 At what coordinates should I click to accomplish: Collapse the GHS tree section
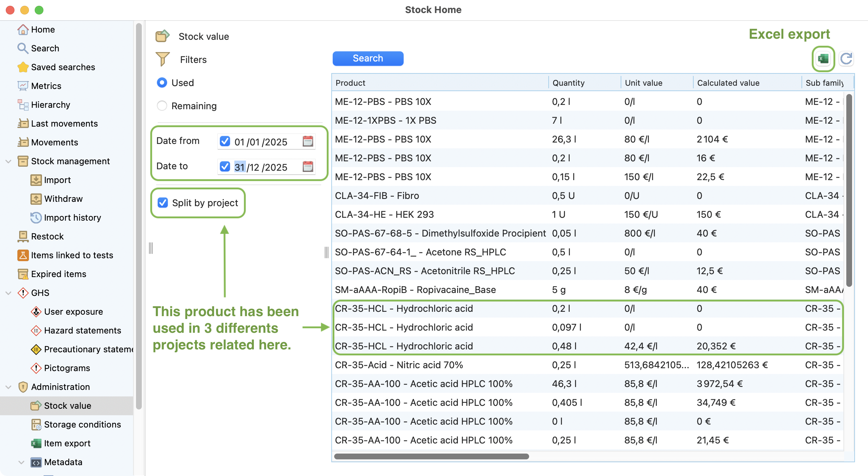[x=8, y=293]
